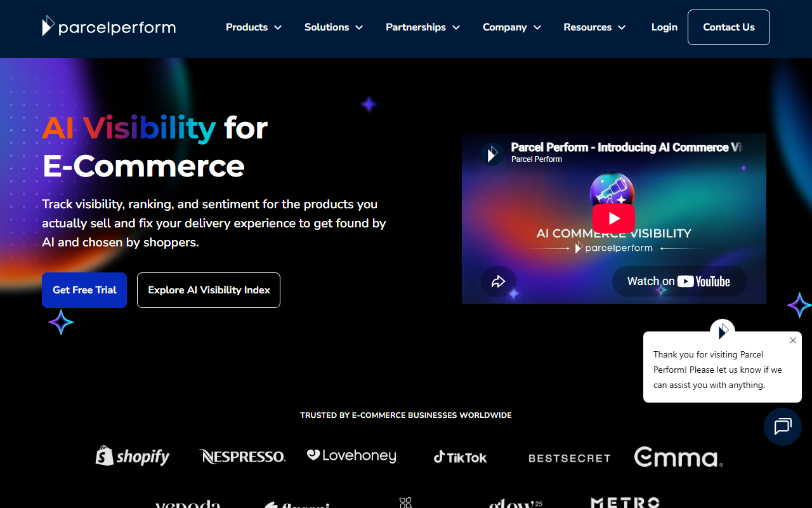Click the share arrow icon on video

[498, 281]
